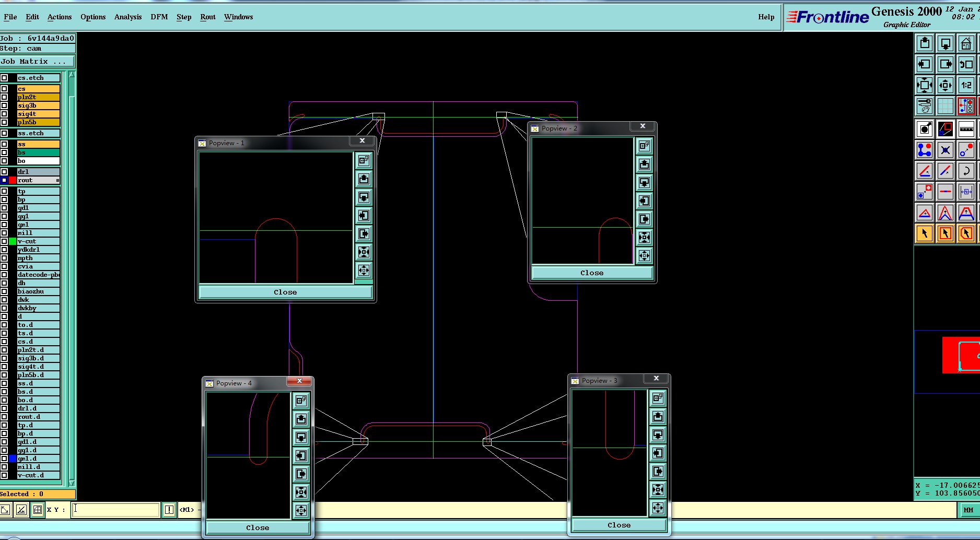The width and height of the screenshot is (980, 540).
Task: Toggle the gm1.d layer checkbox
Action: (x=4, y=459)
